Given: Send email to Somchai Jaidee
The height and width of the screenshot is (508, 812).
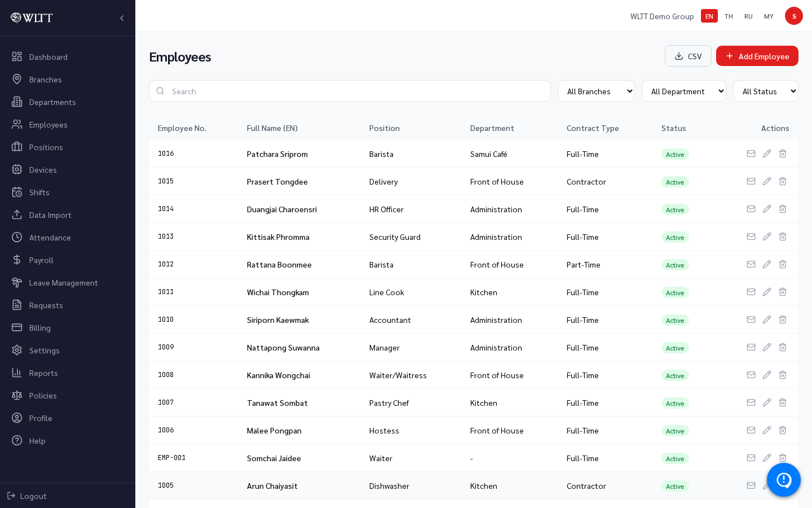Looking at the screenshot, I should tap(751, 458).
